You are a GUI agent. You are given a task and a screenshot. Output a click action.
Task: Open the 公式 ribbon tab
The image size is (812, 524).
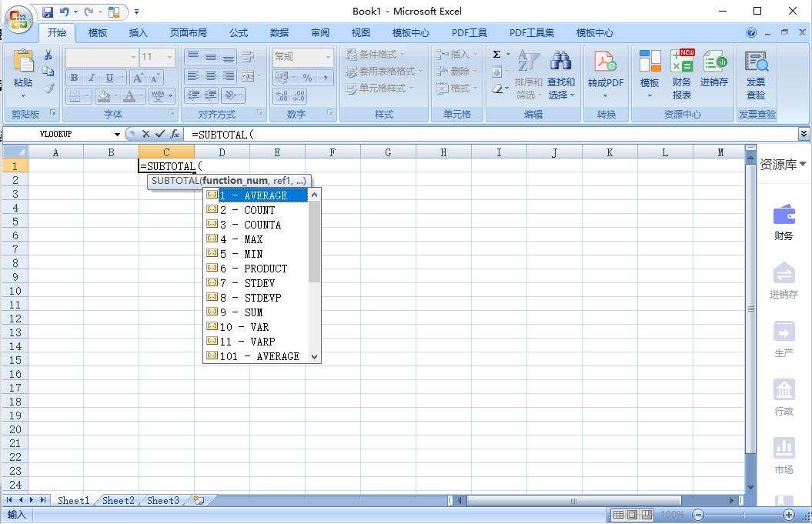238,32
